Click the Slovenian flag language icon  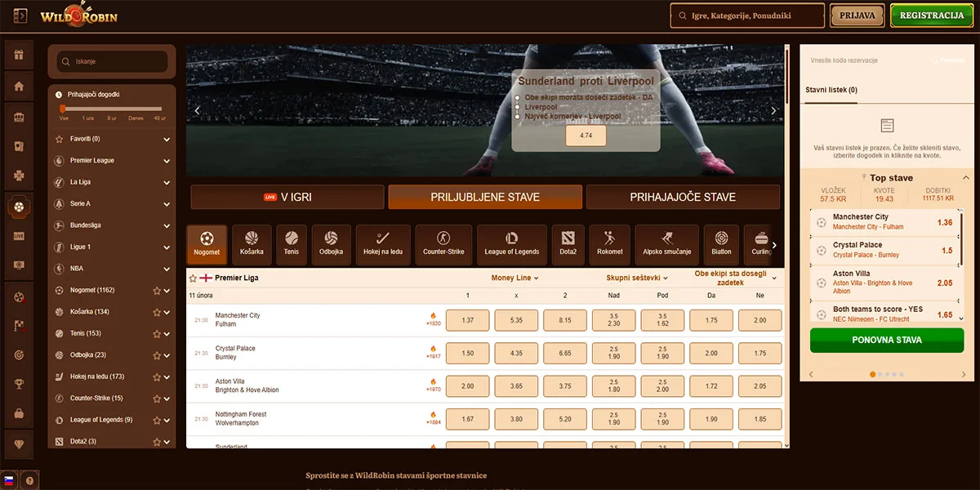point(10,481)
